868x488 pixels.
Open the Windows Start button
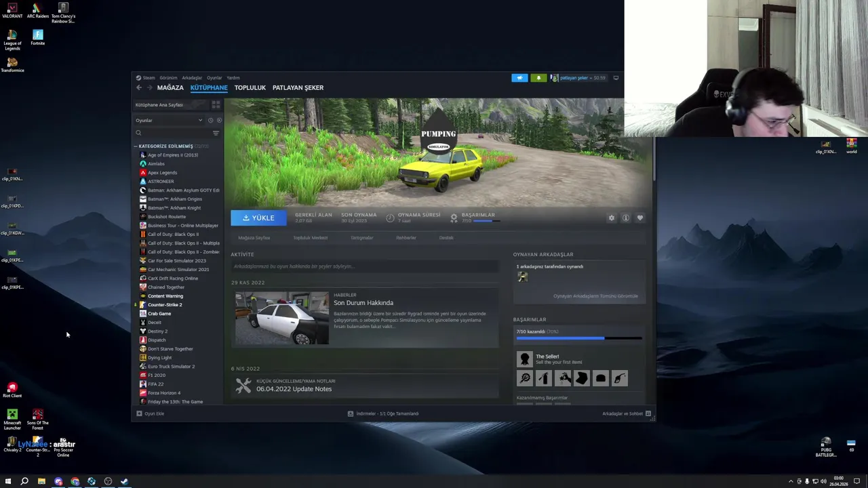coord(8,481)
